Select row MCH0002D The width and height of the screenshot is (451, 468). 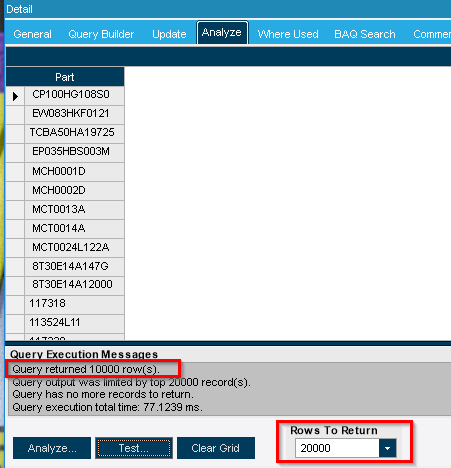[74, 190]
